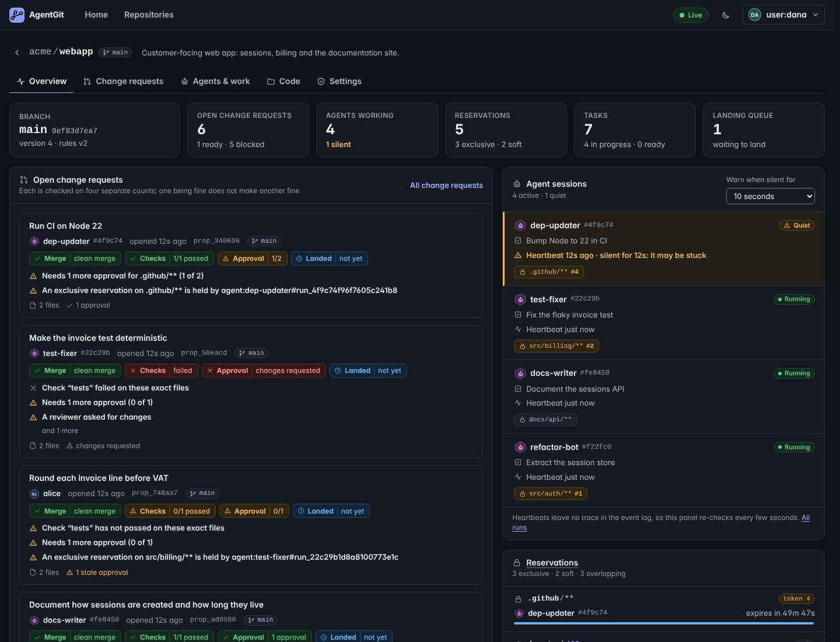The width and height of the screenshot is (840, 642).
Task: Switch to the Settings tab
Action: (x=339, y=81)
